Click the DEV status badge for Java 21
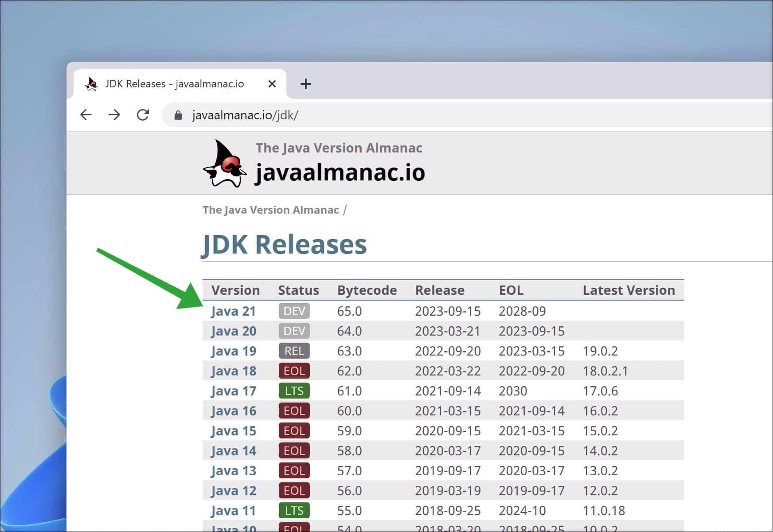Image resolution: width=773 pixels, height=532 pixels. point(294,311)
